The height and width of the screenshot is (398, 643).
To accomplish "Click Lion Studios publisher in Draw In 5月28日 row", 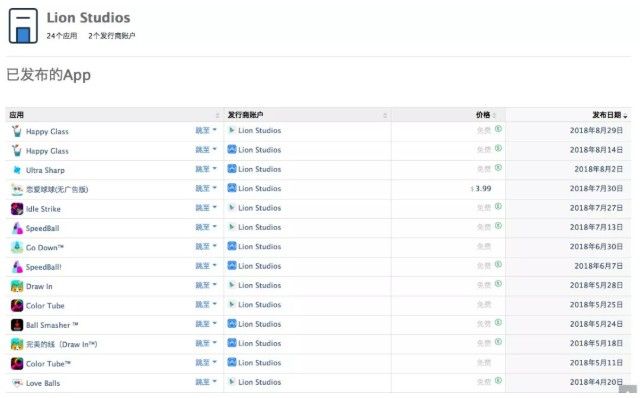I will [260, 285].
